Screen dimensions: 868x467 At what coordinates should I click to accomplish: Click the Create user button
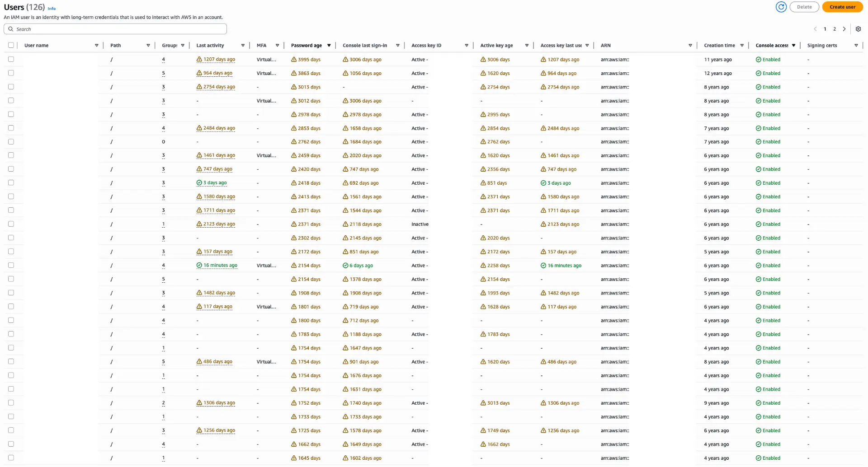pos(842,7)
